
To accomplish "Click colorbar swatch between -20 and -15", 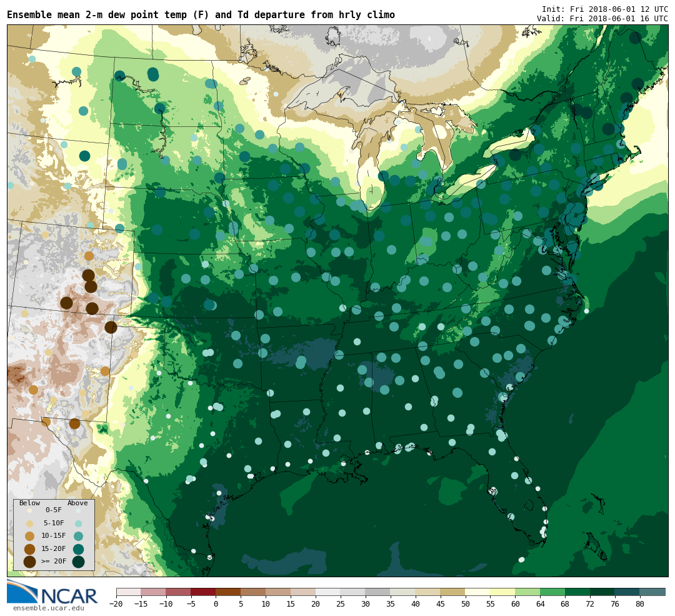I will coord(129,592).
